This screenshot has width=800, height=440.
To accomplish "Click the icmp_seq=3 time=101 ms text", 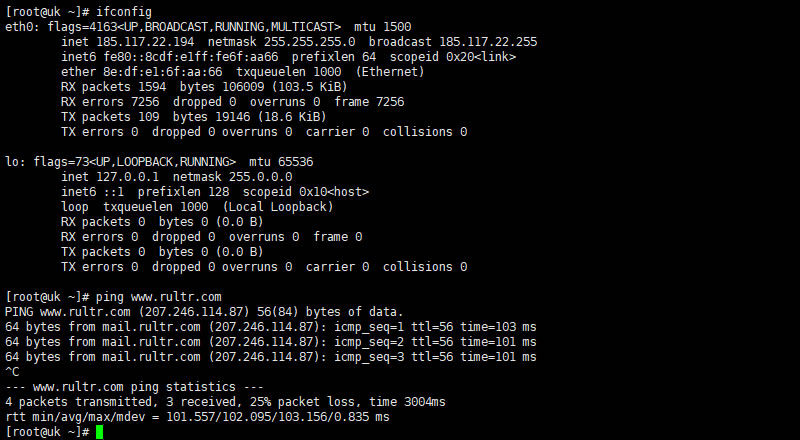I will [x=498, y=357].
